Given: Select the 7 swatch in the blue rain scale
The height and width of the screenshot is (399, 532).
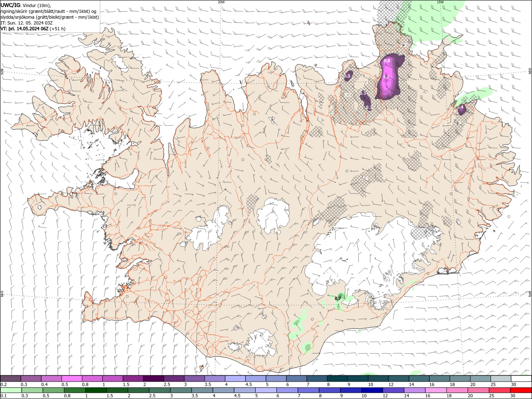Looking at the screenshot, I should pos(308,390).
